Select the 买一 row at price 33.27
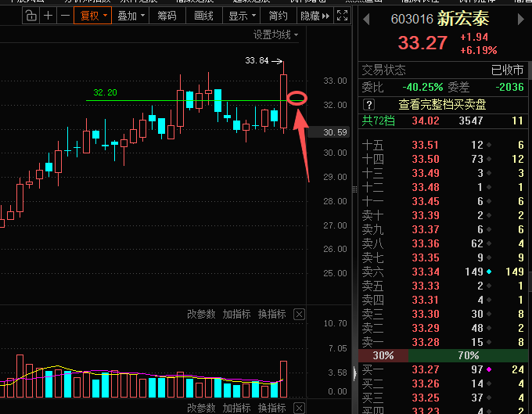The height and width of the screenshot is (414, 532). [443, 369]
